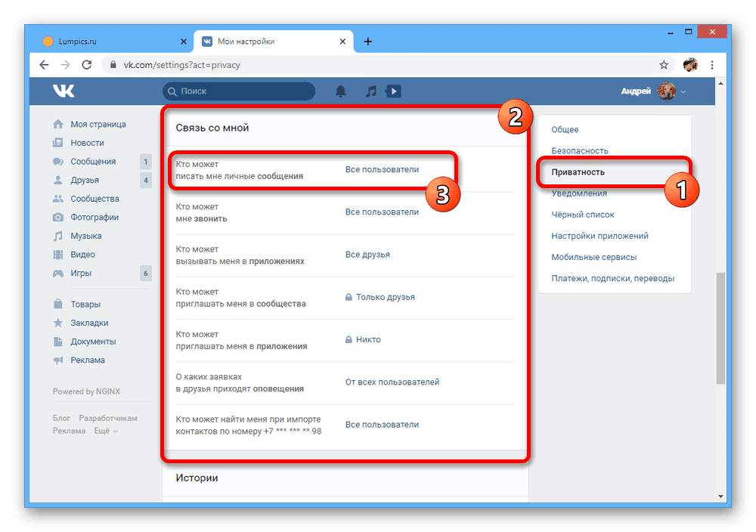Viewport: 756px width, 532px height.
Task: Click the VK logo in header
Action: coord(64,91)
